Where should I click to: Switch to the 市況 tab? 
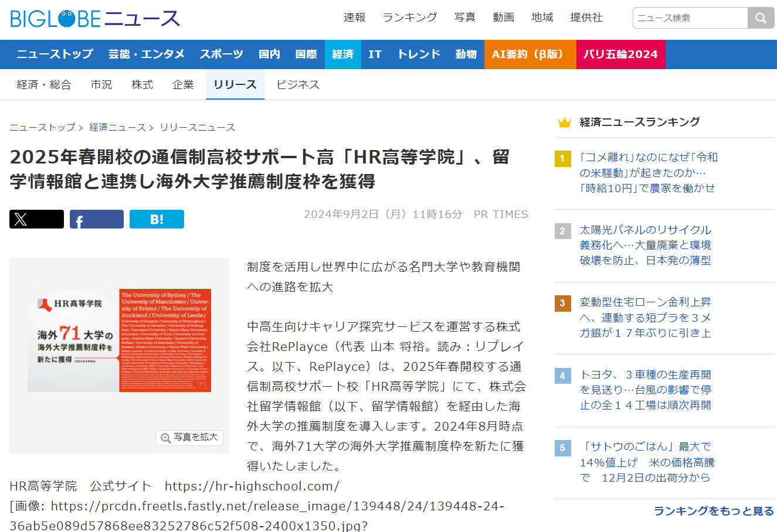click(101, 85)
